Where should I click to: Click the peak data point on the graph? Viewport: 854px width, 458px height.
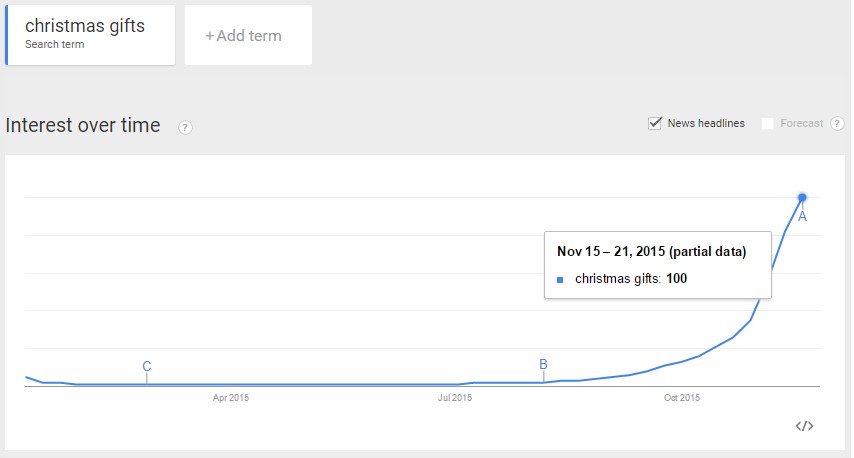(x=802, y=198)
